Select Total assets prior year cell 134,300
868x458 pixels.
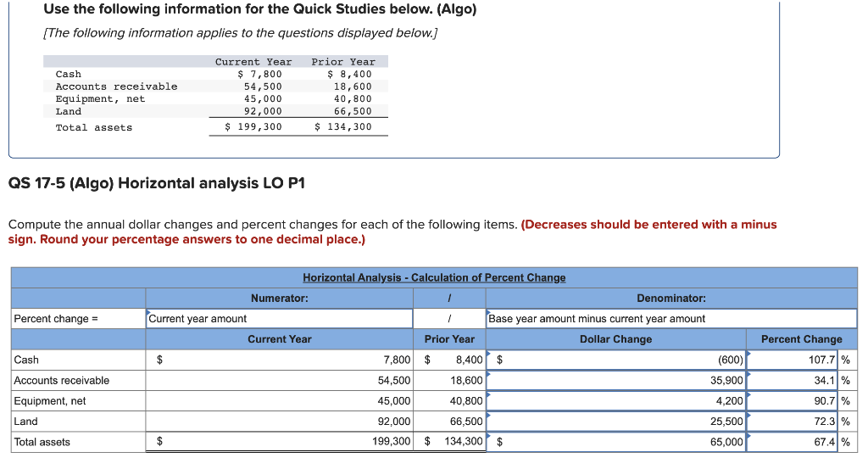pos(449,442)
